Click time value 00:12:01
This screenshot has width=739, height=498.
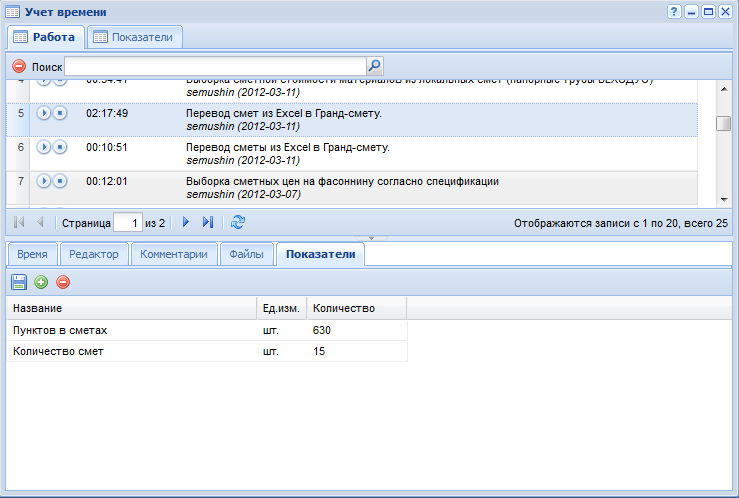tap(107, 181)
